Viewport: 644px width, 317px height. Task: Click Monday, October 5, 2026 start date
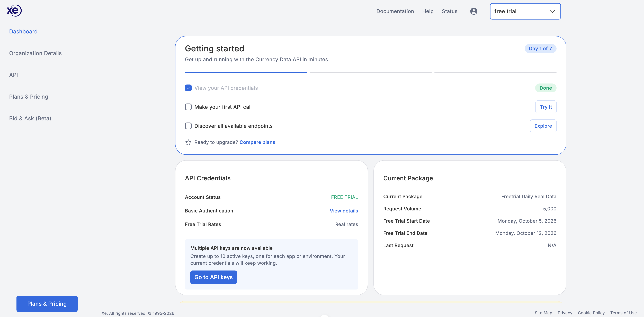click(x=527, y=221)
